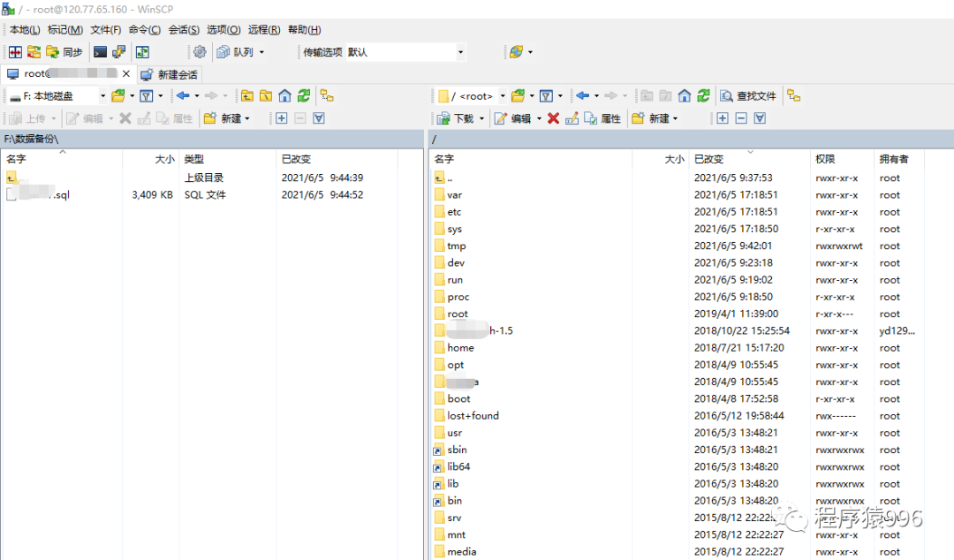This screenshot has width=954, height=560.
Task: Refresh the remote panel
Action: click(703, 95)
